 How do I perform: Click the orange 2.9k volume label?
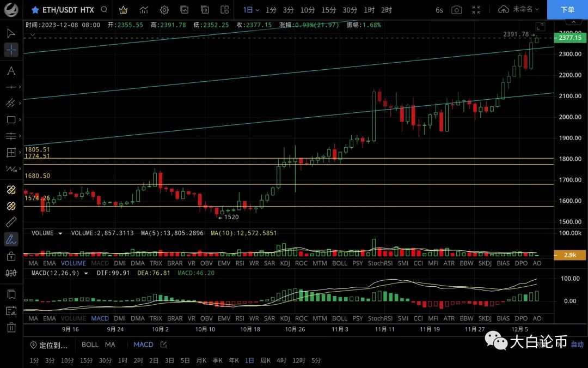click(569, 255)
